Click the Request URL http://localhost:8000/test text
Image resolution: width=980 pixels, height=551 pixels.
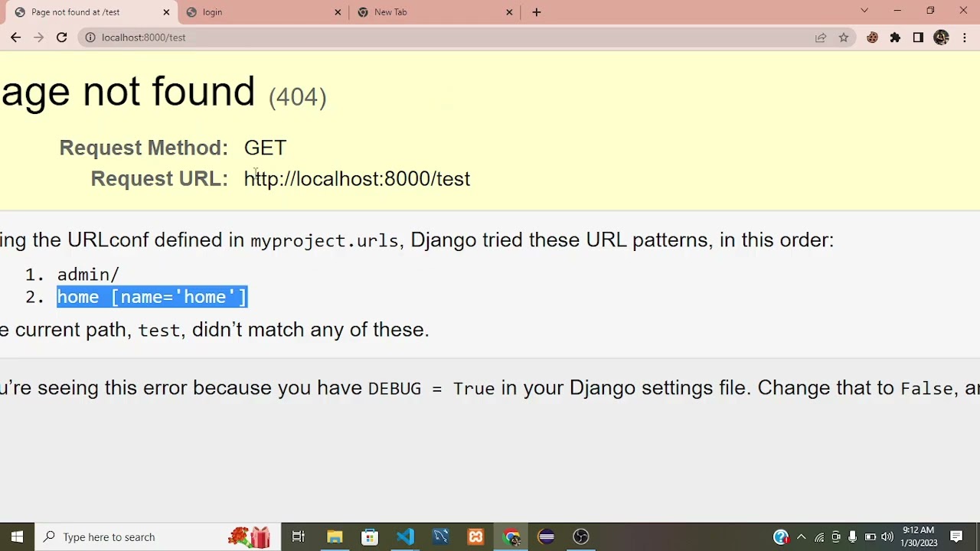[x=357, y=178]
